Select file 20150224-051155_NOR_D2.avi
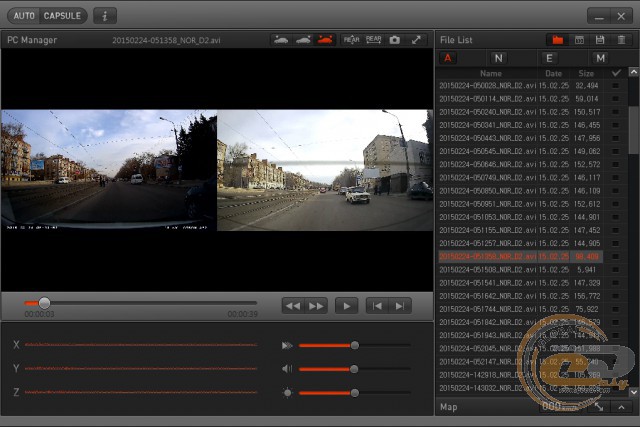640x427 pixels. click(521, 230)
